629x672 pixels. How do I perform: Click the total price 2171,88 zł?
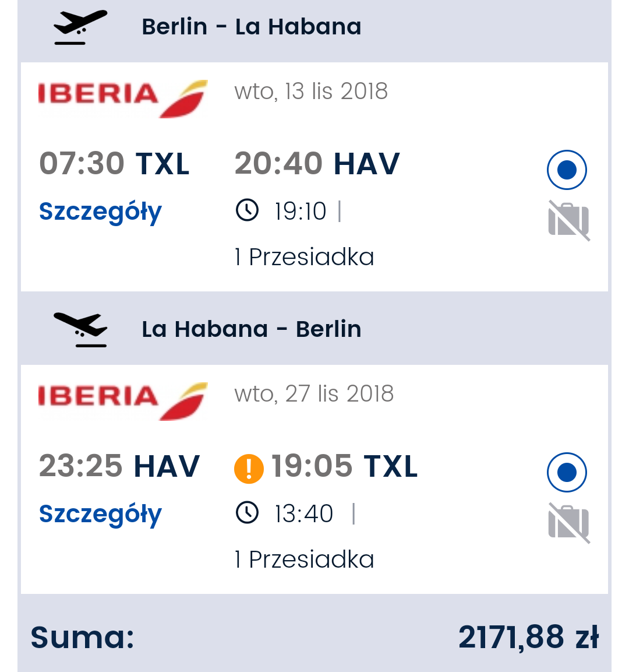click(x=528, y=637)
